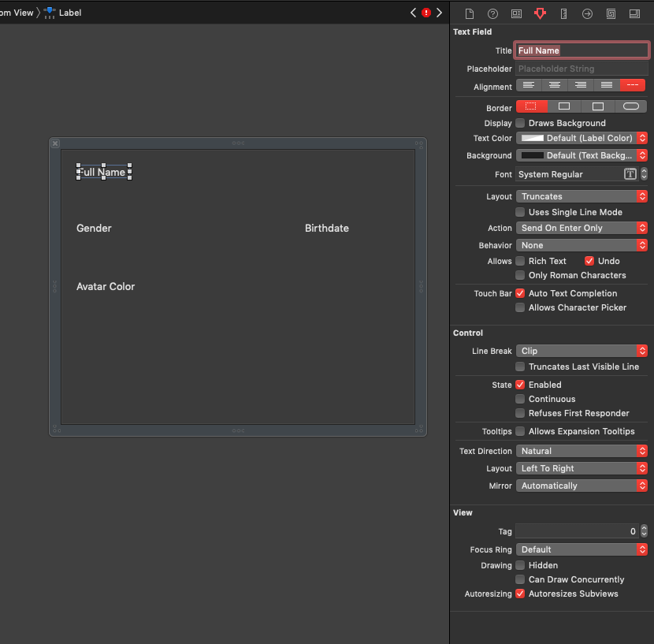
Task: Open the font picker T icon
Action: click(630, 174)
